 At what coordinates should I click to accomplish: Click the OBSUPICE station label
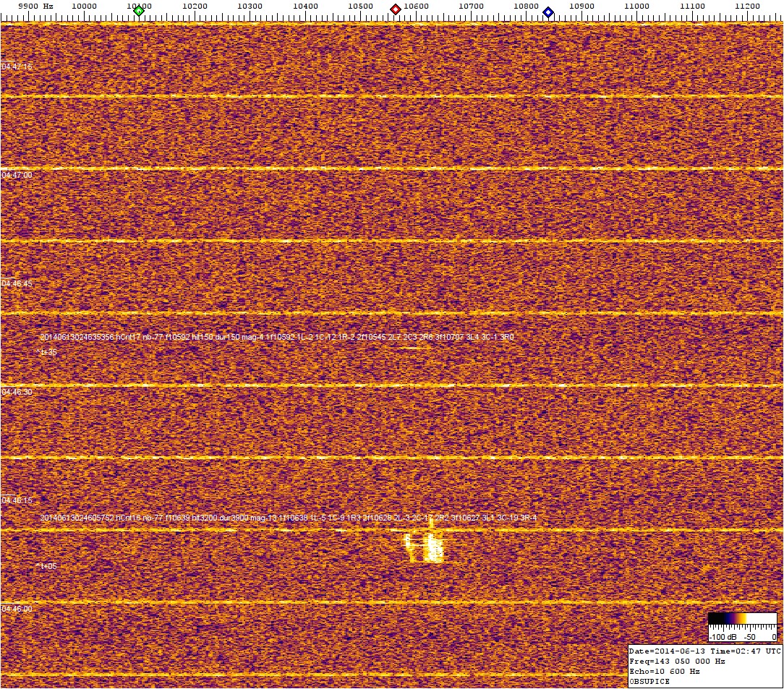[x=649, y=681]
